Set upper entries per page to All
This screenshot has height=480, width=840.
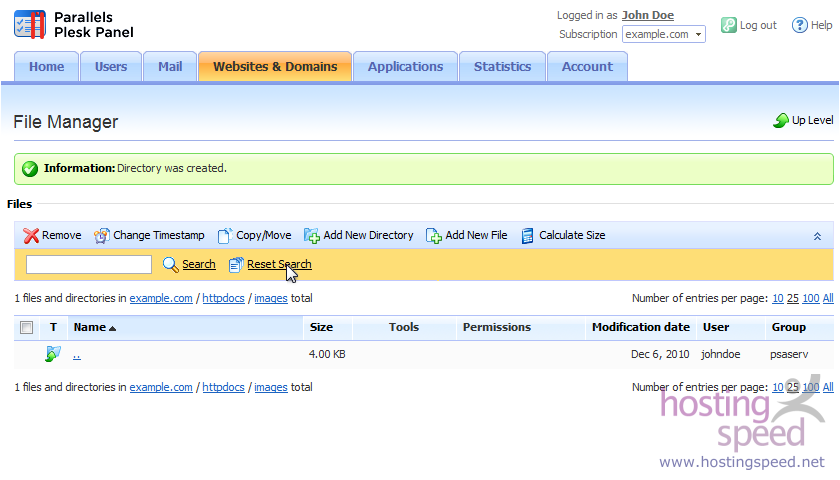click(828, 298)
